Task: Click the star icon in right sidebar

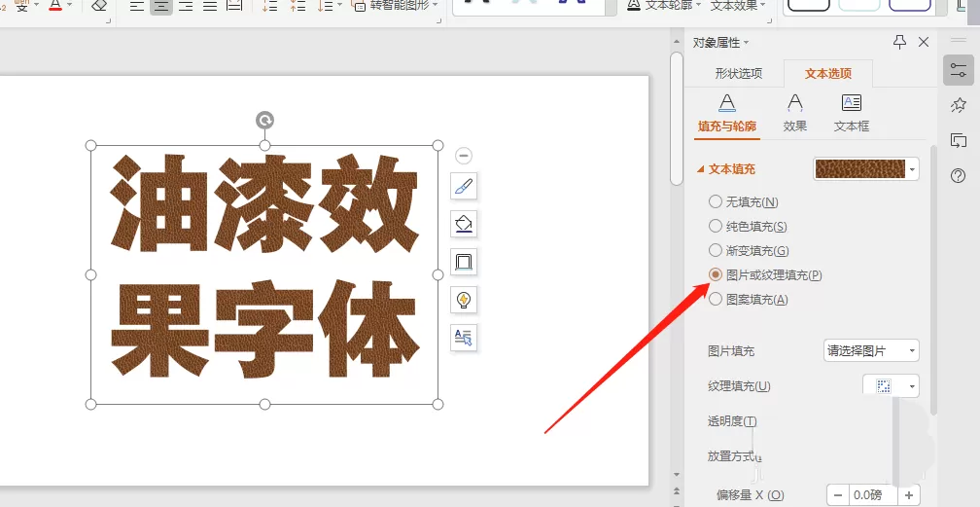Action: 959,104
